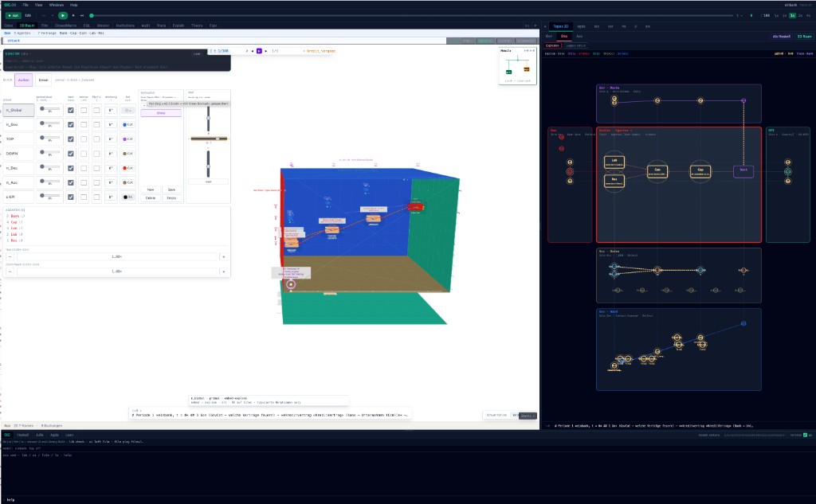This screenshot has width=816, height=504.
Task: Select the Innen block button
Action: click(44, 80)
